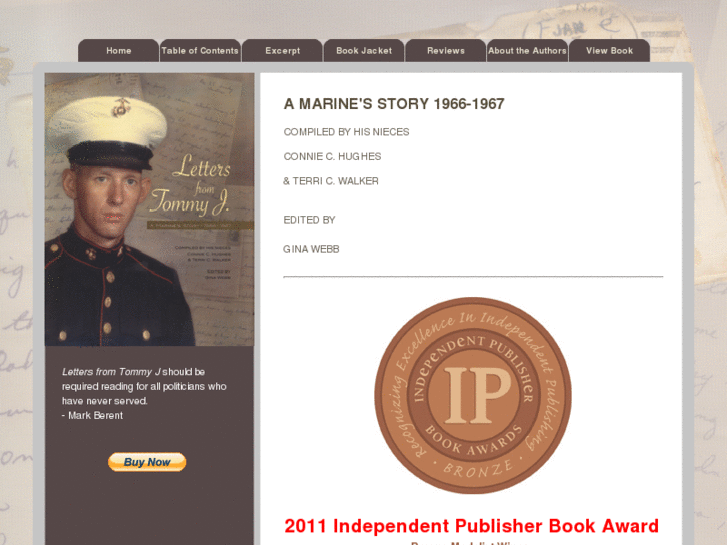Click the Terri C. Walker name text
This screenshot has height=545, width=727.
click(331, 181)
